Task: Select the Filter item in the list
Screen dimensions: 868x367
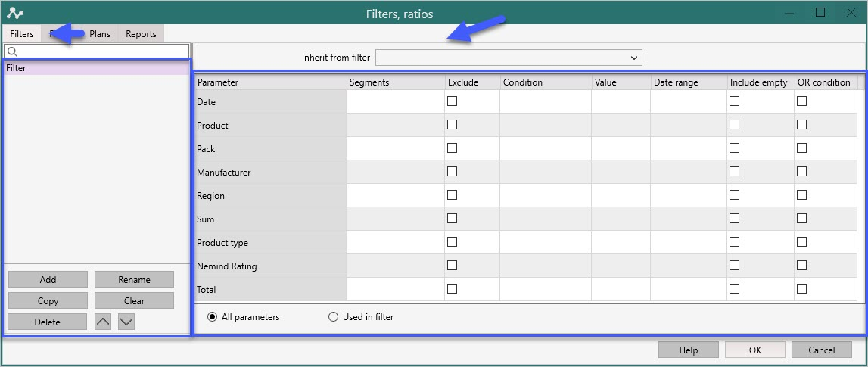Action: coord(97,68)
